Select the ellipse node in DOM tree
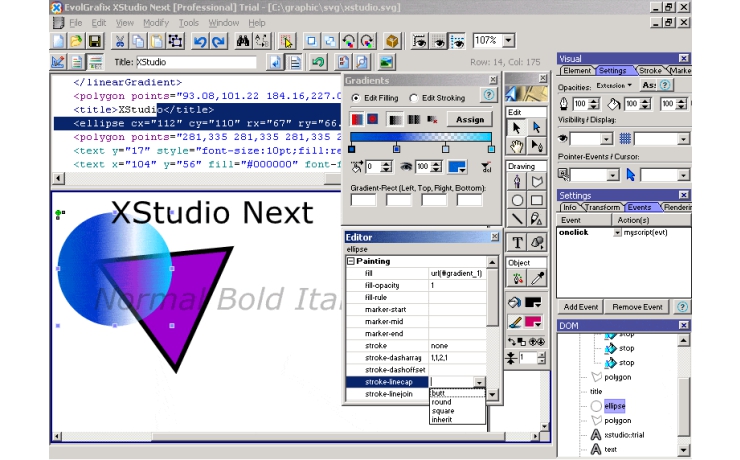 click(614, 406)
